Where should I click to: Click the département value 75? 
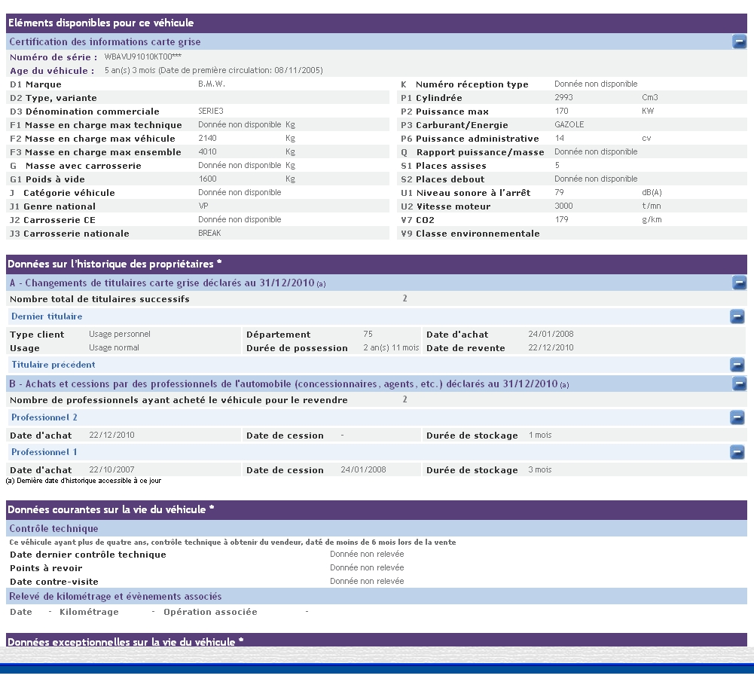[x=368, y=334]
